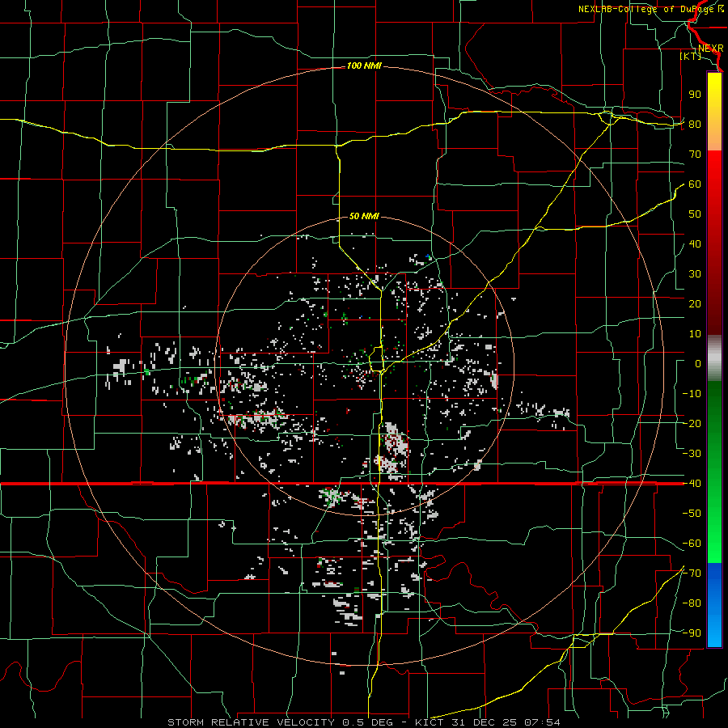Image resolution: width=728 pixels, height=728 pixels.
Task: Click the 20 value on the color scale
Action: click(695, 304)
